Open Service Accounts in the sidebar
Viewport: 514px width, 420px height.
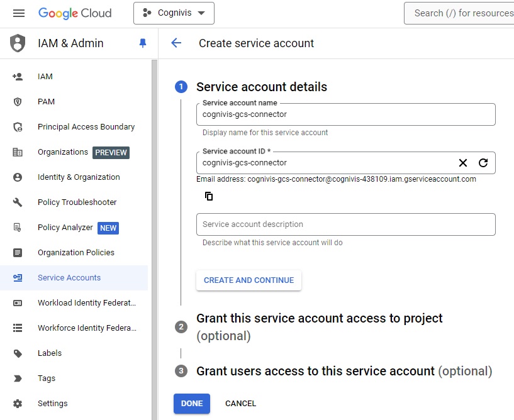point(69,278)
